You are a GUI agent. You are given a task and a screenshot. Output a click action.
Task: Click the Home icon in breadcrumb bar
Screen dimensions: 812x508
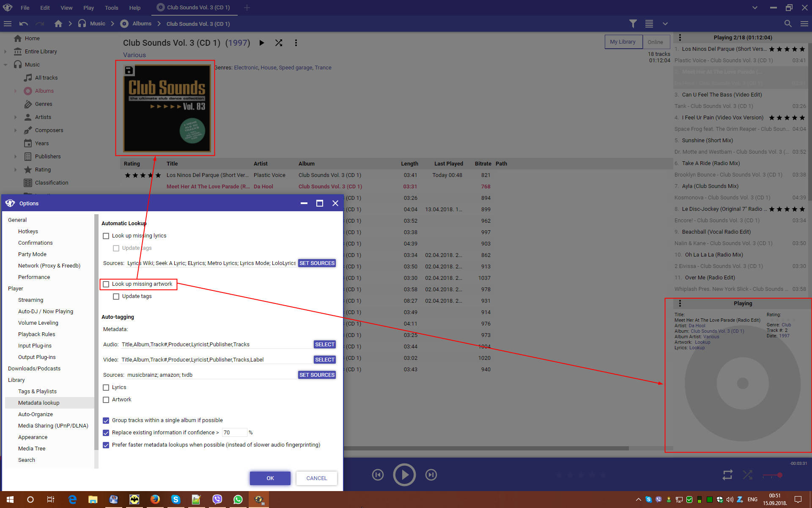tap(58, 24)
